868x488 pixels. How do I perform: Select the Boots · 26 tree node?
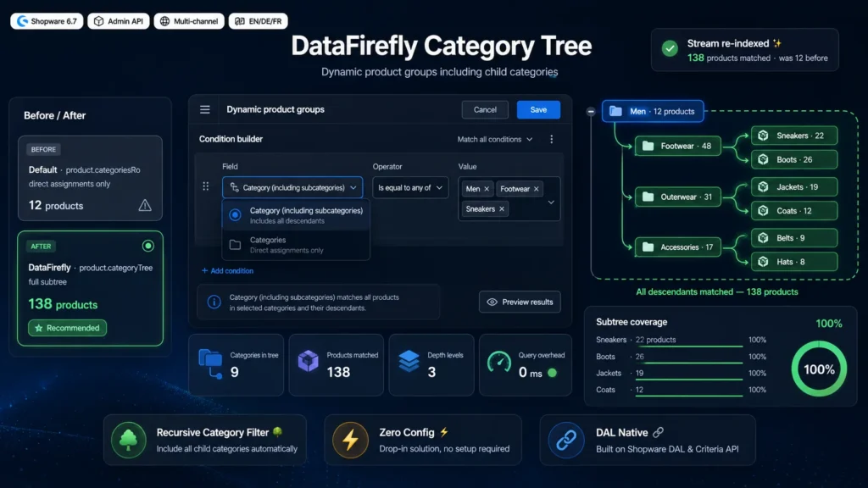(x=794, y=160)
